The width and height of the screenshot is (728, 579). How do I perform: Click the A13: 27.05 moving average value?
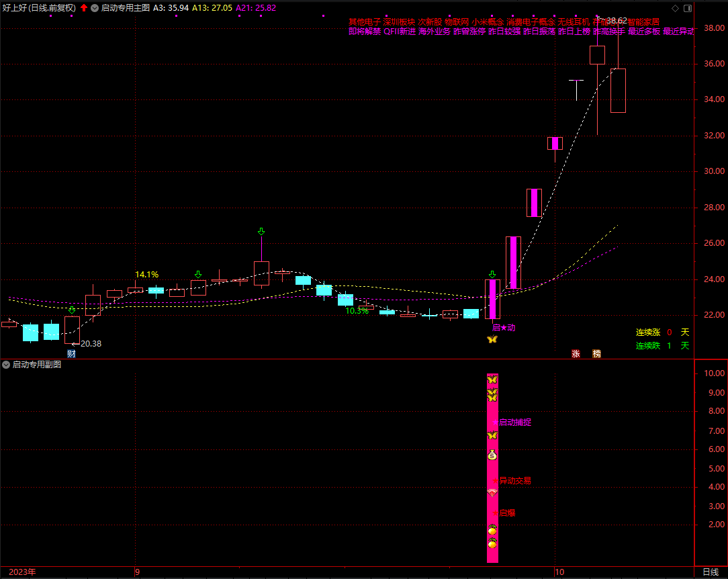click(x=212, y=8)
